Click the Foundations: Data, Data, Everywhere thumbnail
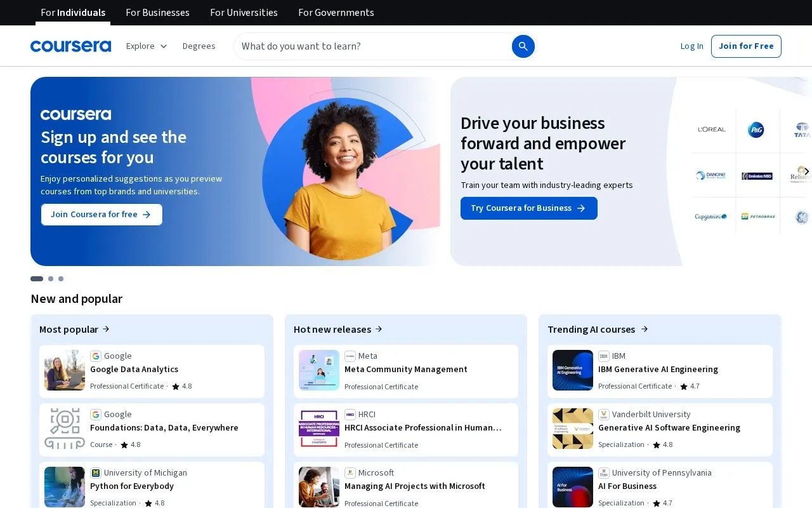This screenshot has width=812, height=508. pos(65,429)
